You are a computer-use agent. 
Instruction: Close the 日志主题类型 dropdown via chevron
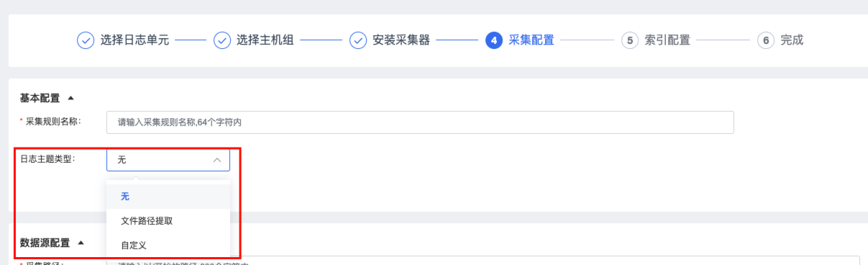click(x=217, y=160)
